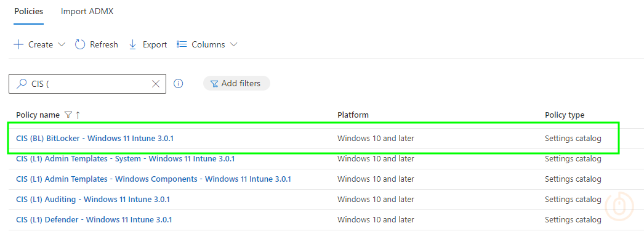The height and width of the screenshot is (231, 644).
Task: Click Settings catalog cell in Defender row
Action: (573, 220)
